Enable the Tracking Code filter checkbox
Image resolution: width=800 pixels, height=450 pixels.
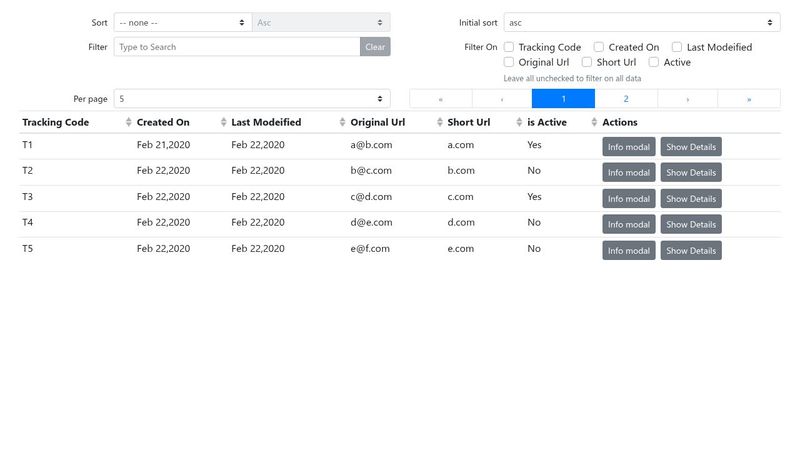(x=509, y=47)
